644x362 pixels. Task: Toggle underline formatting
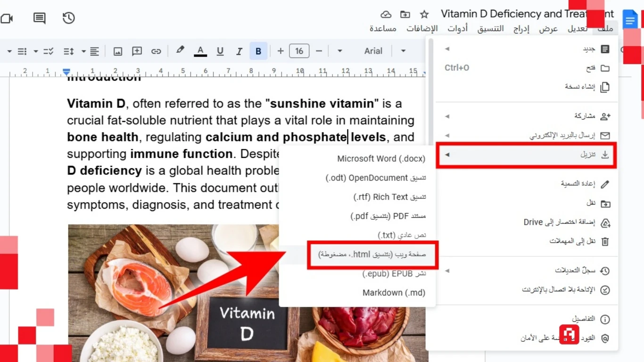(x=220, y=51)
